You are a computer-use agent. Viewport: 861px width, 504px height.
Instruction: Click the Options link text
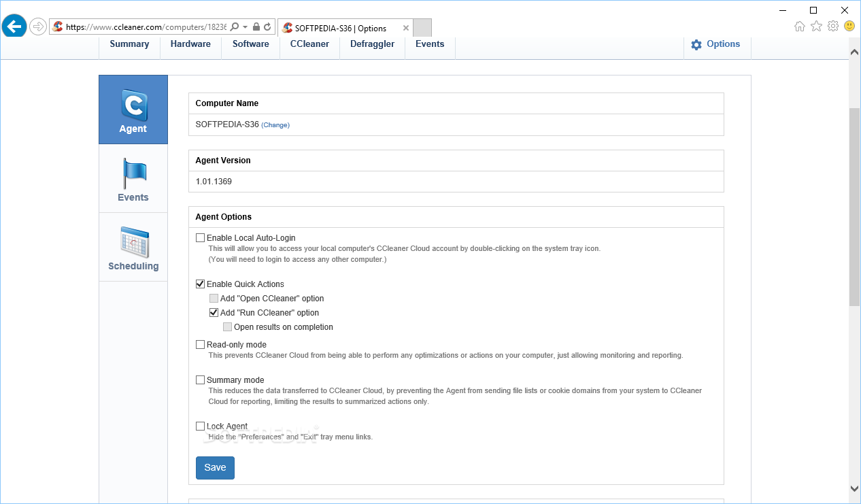[x=723, y=44]
